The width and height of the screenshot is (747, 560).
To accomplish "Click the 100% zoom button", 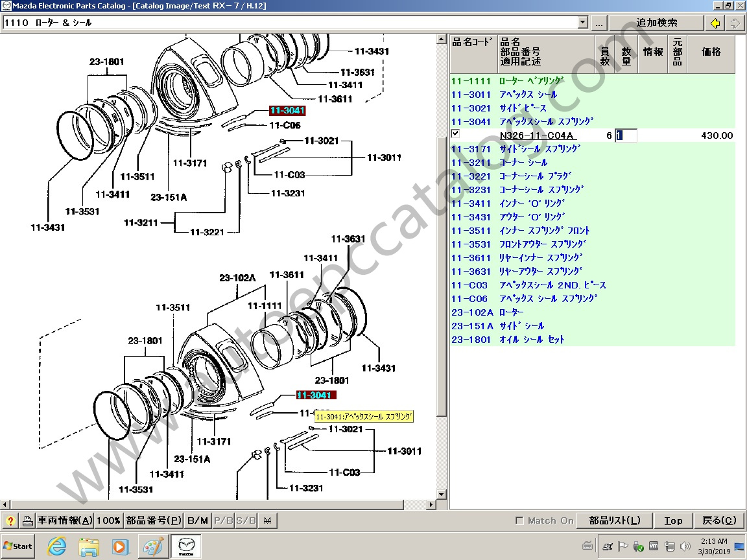I will click(x=108, y=520).
